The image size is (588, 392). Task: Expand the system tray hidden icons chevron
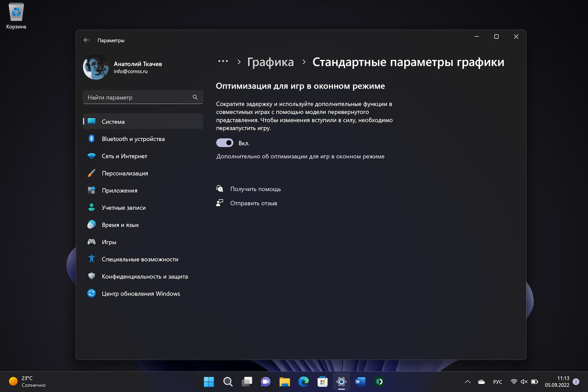tap(467, 382)
